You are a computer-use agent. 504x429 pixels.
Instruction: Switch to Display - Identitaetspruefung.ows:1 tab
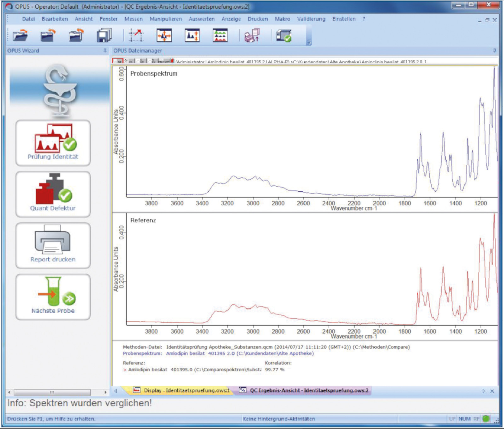pos(183,390)
